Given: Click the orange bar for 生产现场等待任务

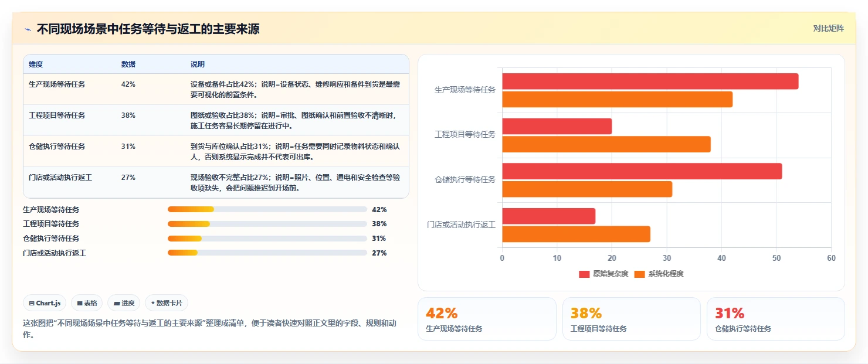Looking at the screenshot, I should coord(617,100).
